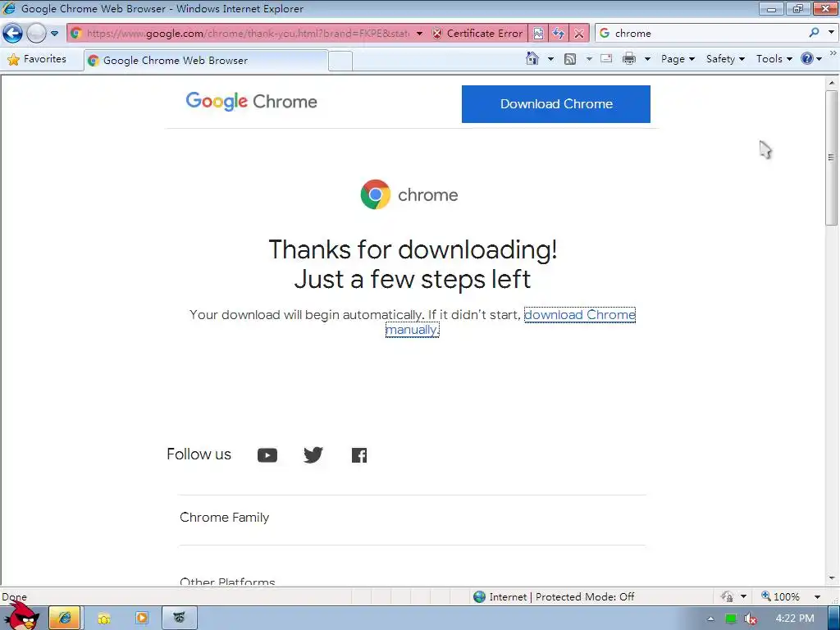Expand the privacy icon dropdown arrow

tap(743, 597)
